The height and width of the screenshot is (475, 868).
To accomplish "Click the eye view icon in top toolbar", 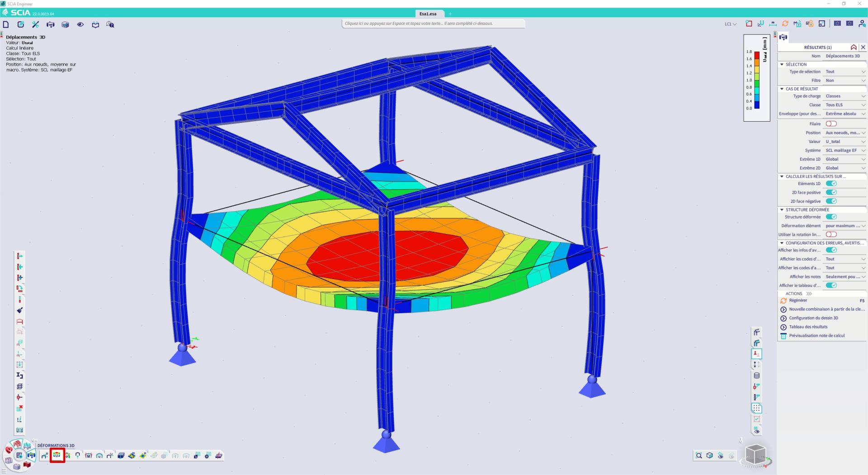I will point(80,24).
